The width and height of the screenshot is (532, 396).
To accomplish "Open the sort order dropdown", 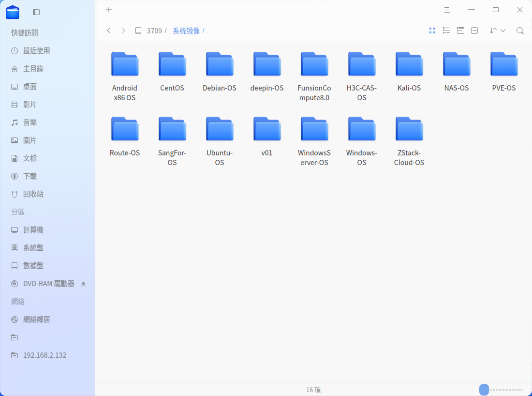I will pyautogui.click(x=497, y=30).
